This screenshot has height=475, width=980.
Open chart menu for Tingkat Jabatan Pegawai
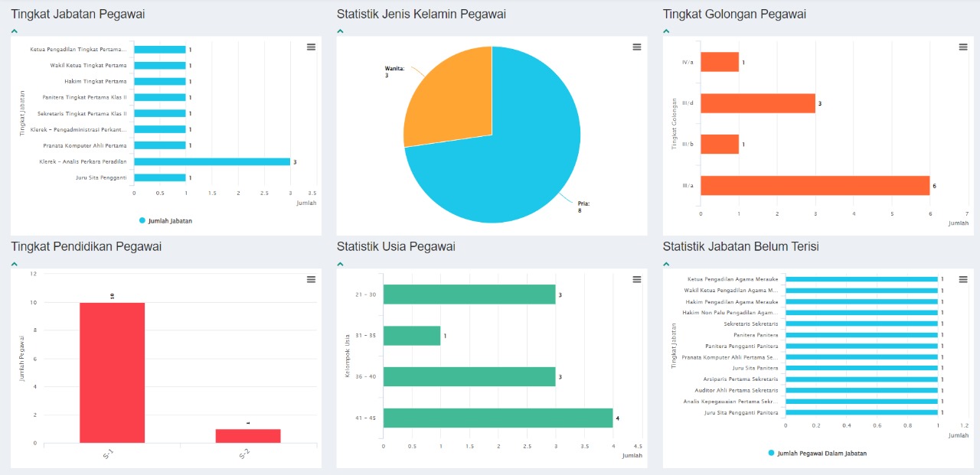click(311, 47)
